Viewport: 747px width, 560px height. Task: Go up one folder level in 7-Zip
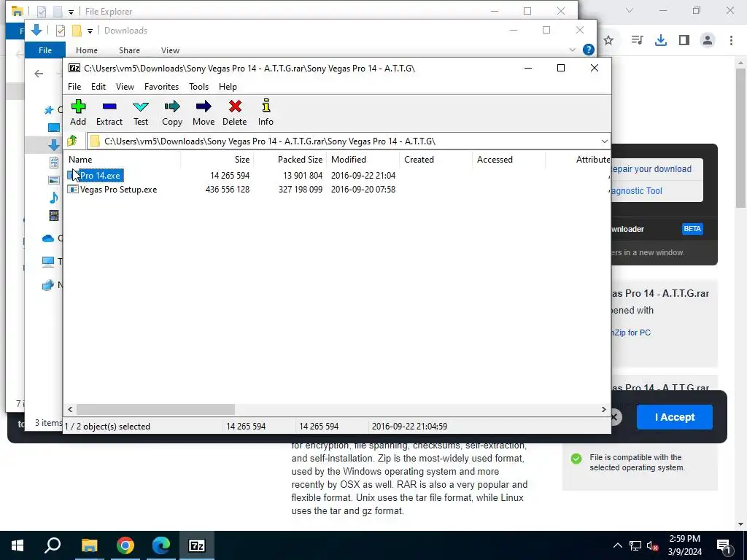(72, 141)
